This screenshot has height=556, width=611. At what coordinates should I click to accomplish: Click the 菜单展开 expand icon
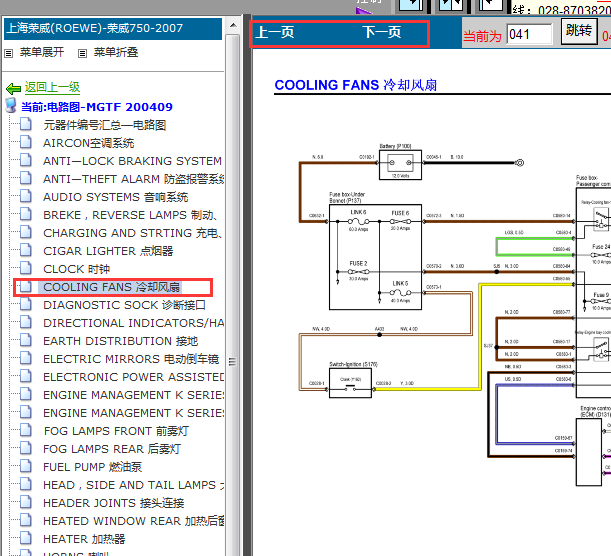tap(9, 53)
